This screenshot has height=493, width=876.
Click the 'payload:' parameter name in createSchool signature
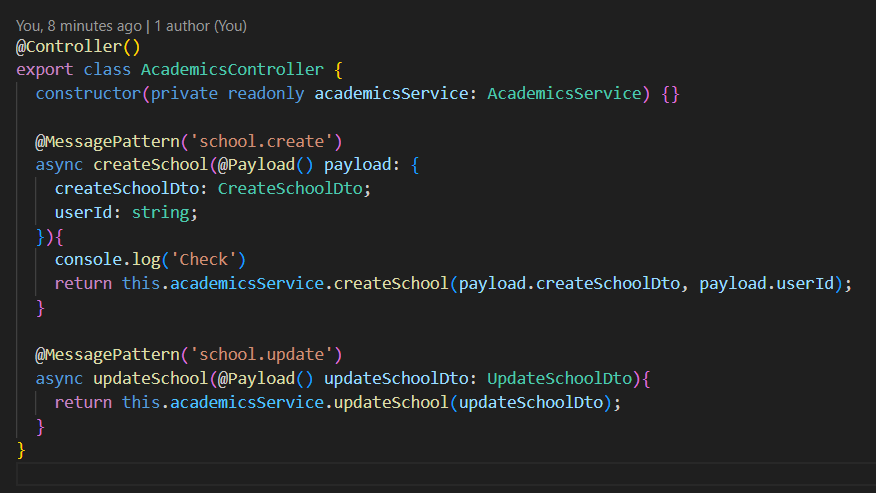click(362, 164)
